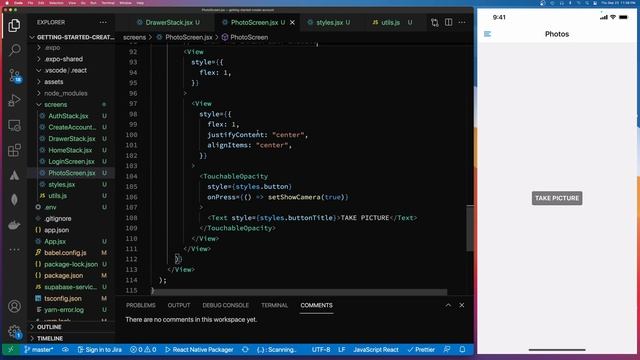
Task: Open the Manage gear icon
Action: [x=14, y=331]
